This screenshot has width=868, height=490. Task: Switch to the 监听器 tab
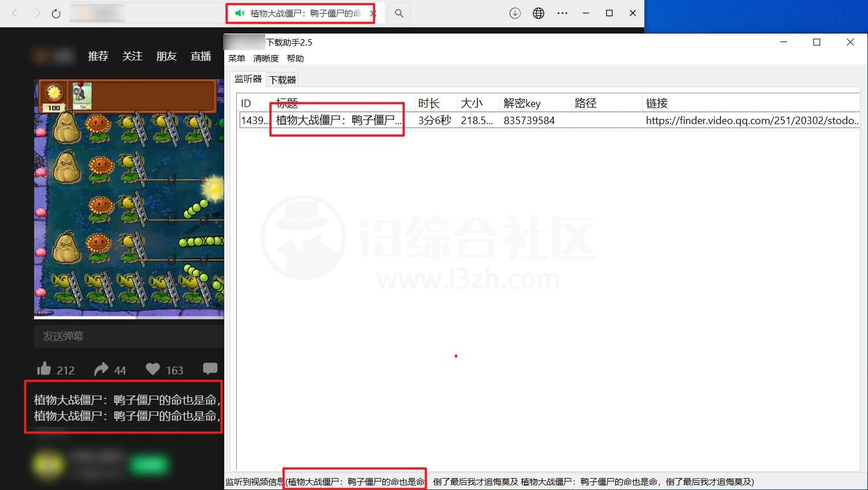point(248,79)
